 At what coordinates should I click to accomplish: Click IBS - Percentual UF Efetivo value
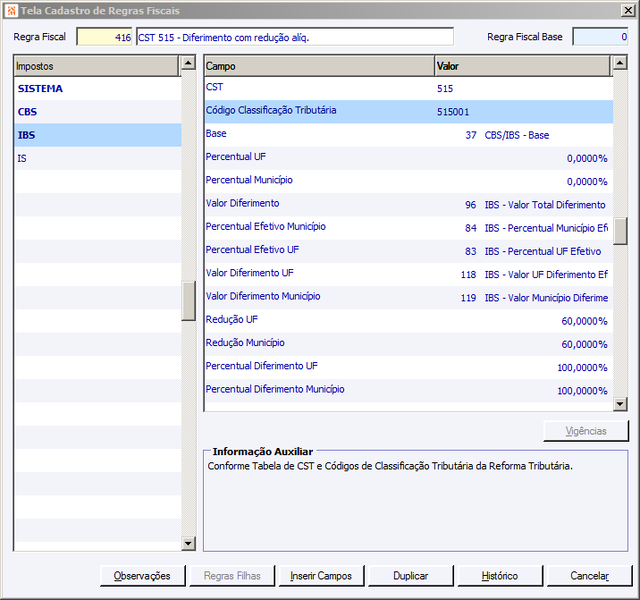(543, 251)
